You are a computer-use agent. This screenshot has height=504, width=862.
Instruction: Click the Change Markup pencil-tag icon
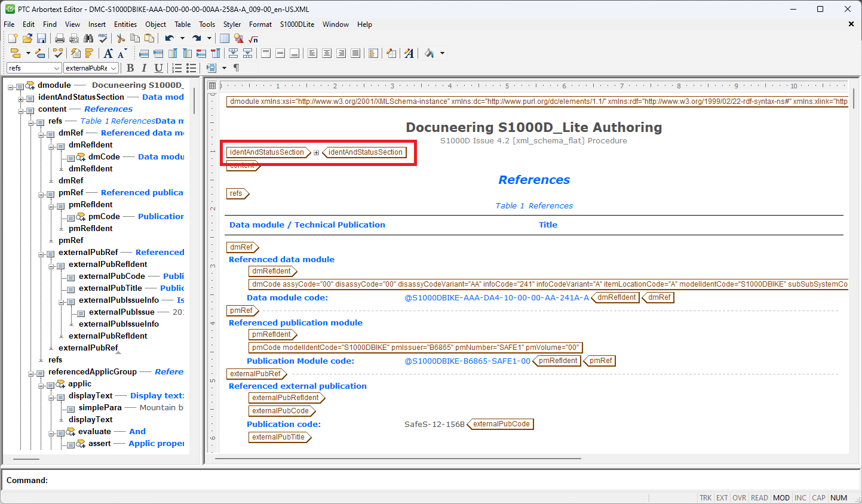(x=40, y=53)
